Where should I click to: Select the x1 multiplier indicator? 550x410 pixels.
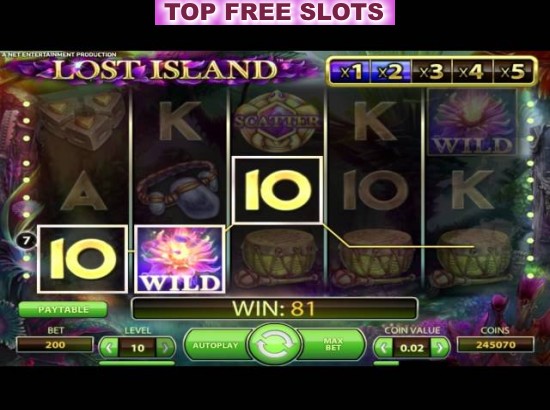(350, 72)
